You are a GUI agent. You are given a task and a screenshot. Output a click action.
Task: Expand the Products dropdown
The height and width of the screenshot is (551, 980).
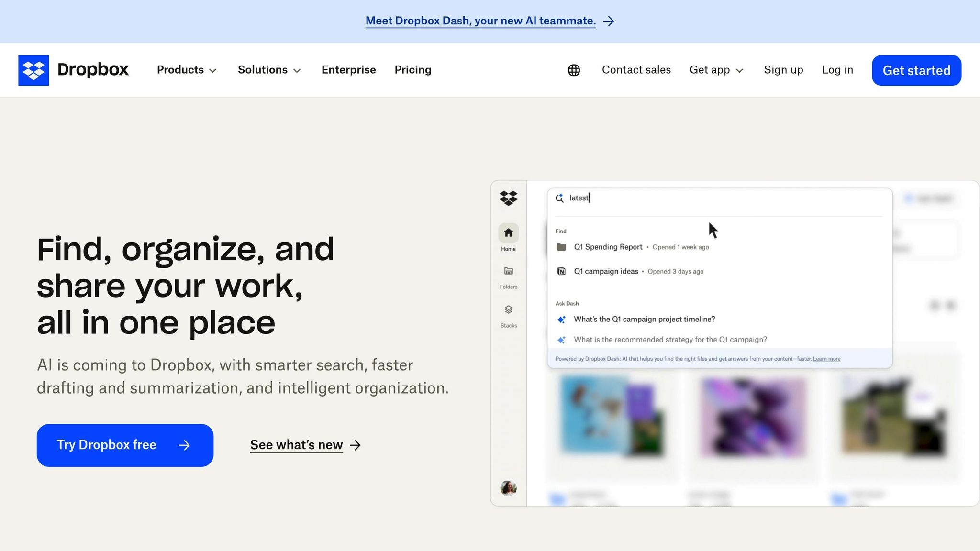coord(187,70)
